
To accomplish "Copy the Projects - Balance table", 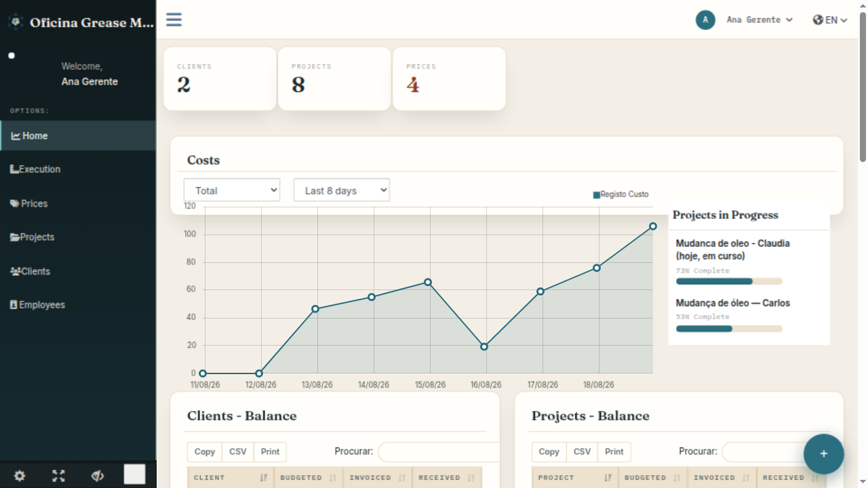I will tap(549, 452).
